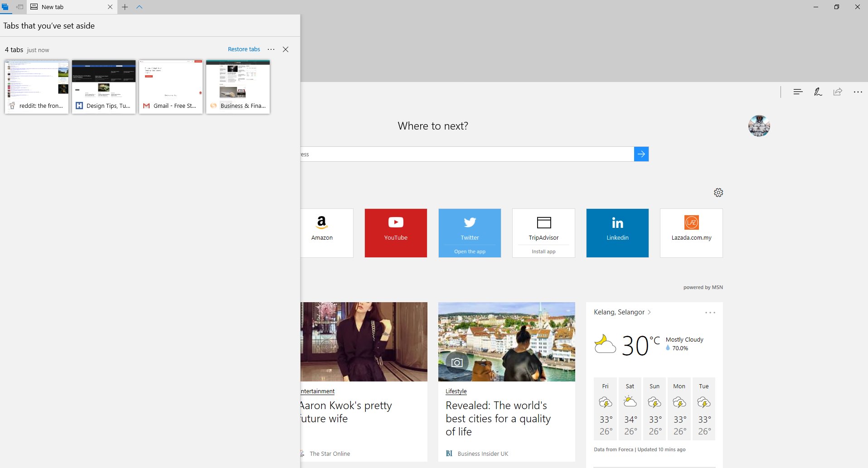Viewport: 868px width, 468px height.
Task: Open the Design Tips set-aside tab thumbnail
Action: (104, 87)
